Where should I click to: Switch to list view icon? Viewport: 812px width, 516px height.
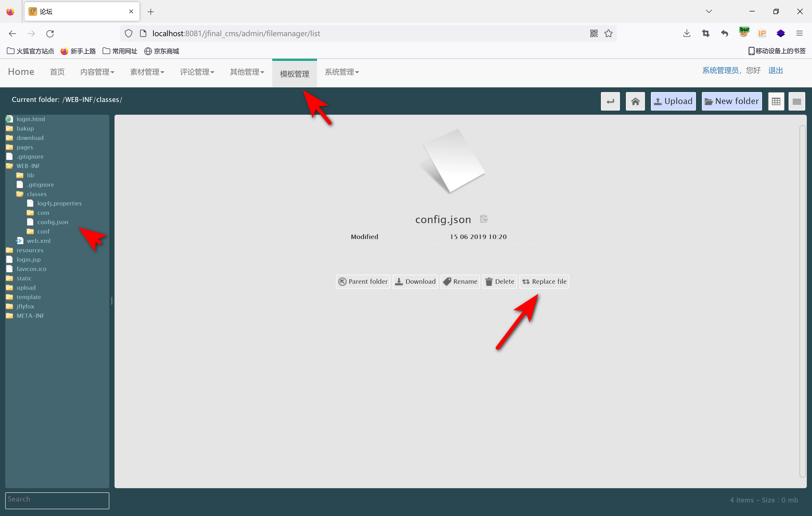click(796, 101)
